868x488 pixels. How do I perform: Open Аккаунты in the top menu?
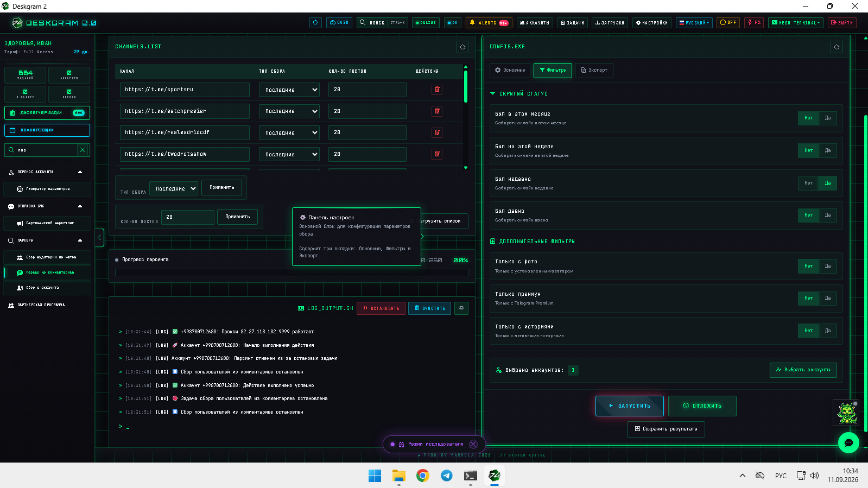coord(535,23)
